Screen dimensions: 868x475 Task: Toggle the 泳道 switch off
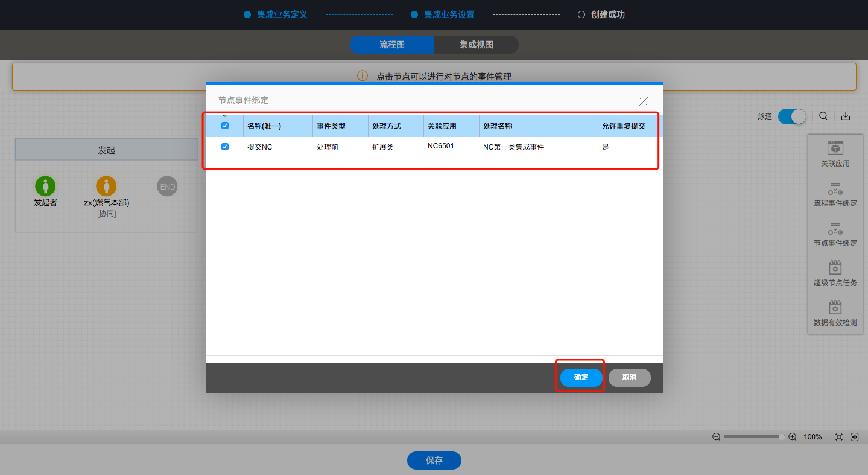click(x=791, y=116)
